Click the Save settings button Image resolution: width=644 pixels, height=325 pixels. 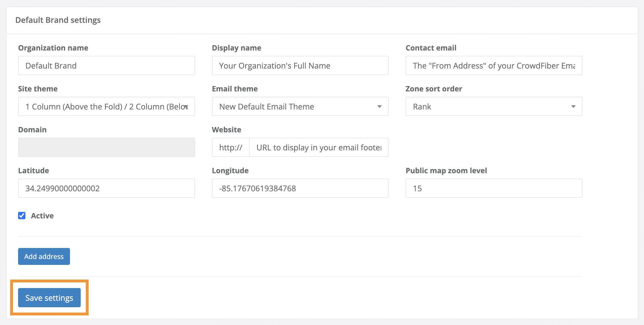(x=49, y=298)
